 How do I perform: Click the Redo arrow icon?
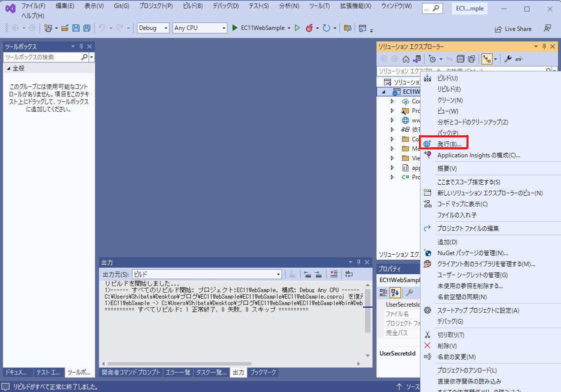tap(119, 28)
